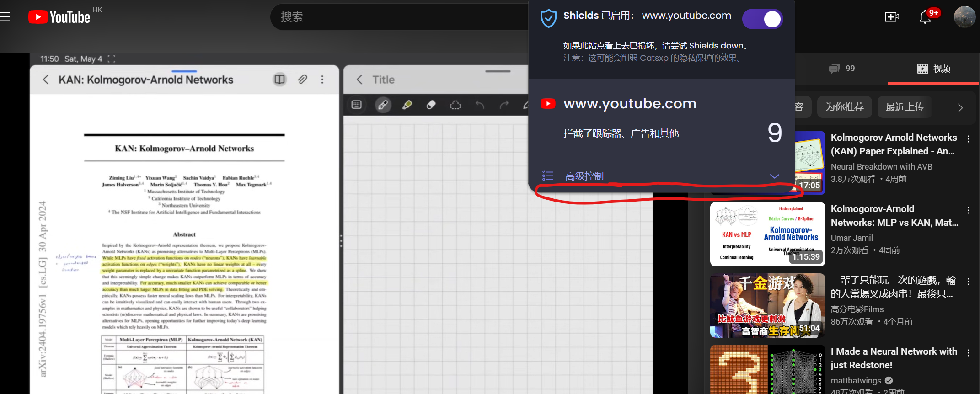Open more options for KAN Paper Explained video
Image resolution: width=980 pixels, height=394 pixels.
tap(969, 138)
